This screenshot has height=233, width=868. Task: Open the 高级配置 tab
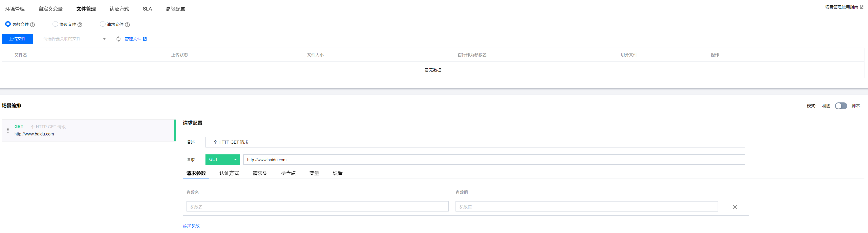click(175, 9)
